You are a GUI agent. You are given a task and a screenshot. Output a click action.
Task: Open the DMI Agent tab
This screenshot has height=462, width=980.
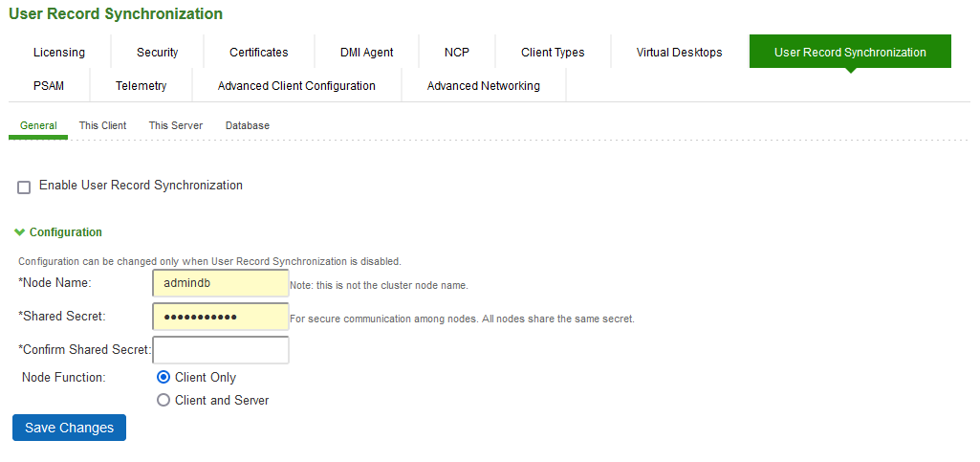366,53
